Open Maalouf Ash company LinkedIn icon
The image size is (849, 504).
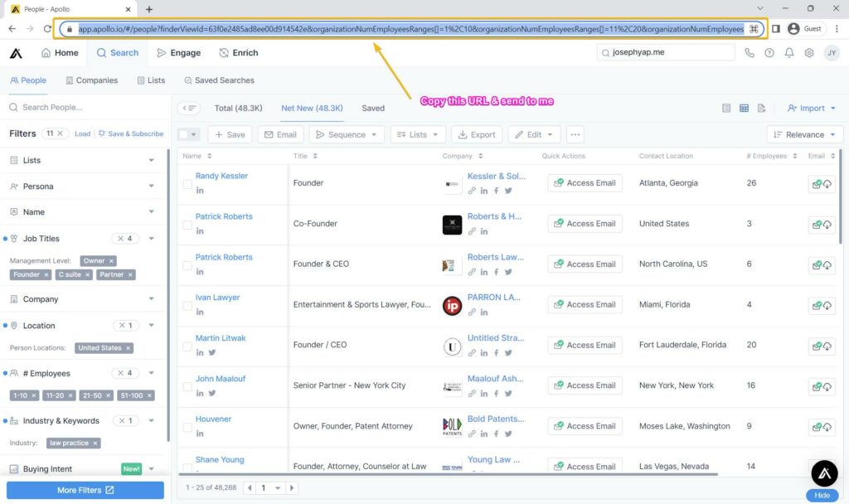click(x=484, y=394)
